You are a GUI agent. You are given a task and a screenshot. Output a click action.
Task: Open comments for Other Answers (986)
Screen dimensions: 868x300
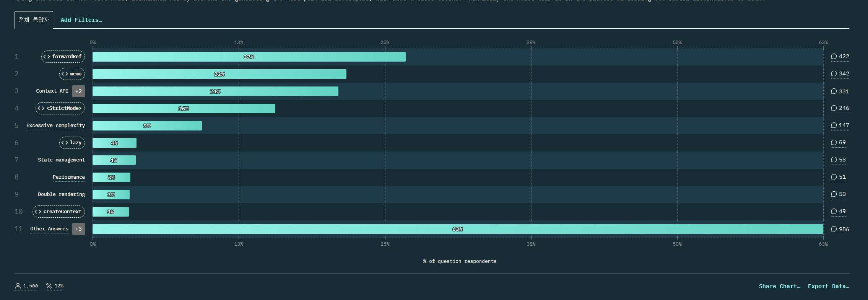[840, 229]
